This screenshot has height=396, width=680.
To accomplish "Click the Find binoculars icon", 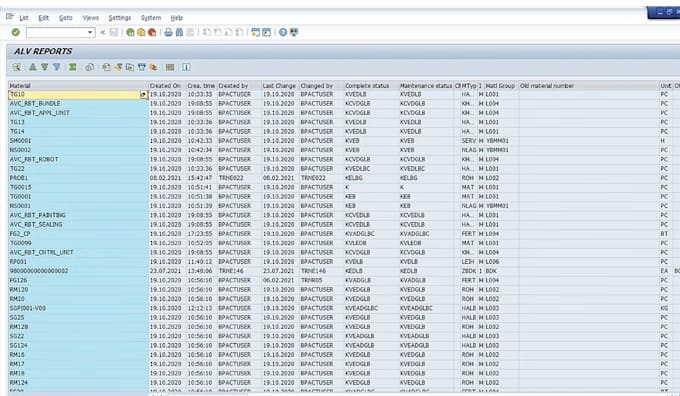I will (x=179, y=32).
